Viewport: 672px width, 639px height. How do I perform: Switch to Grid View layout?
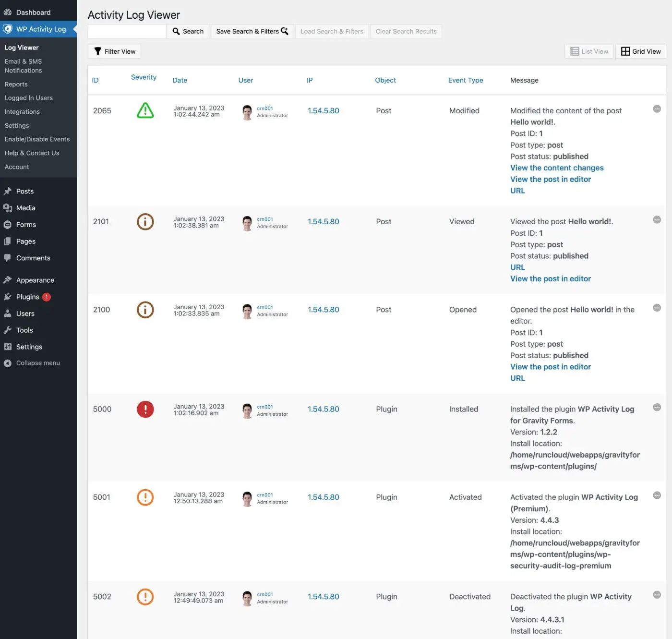pos(640,51)
